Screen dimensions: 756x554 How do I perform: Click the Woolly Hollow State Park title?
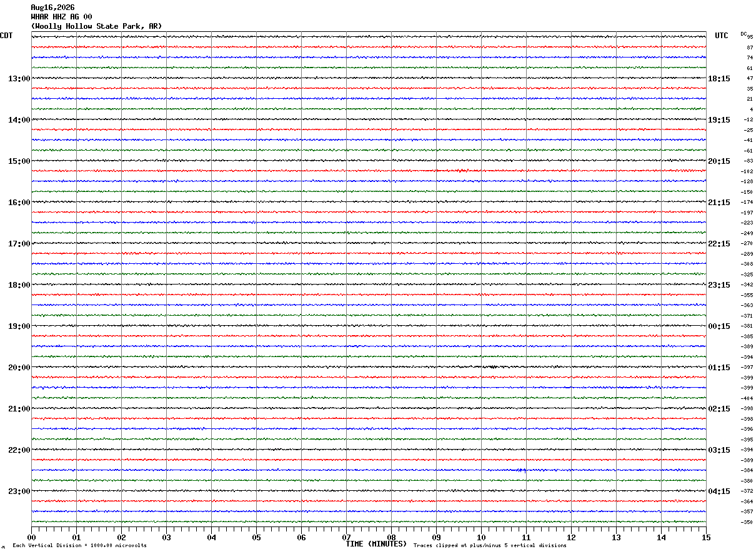[96, 26]
